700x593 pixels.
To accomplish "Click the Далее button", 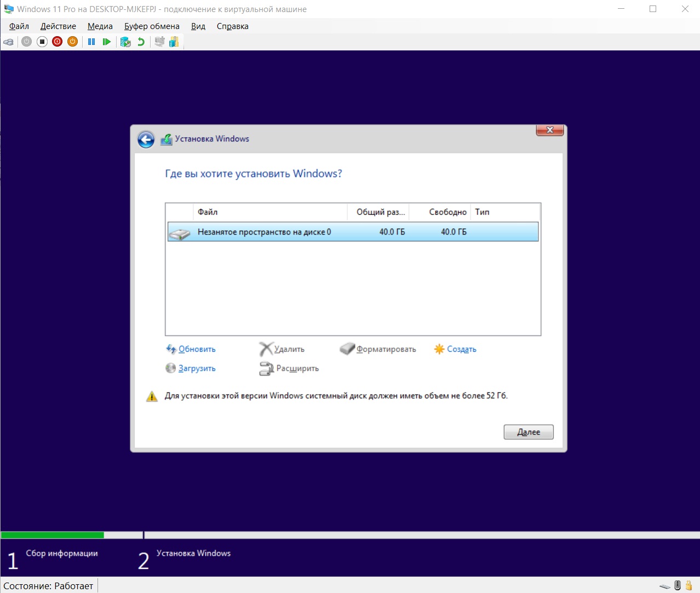I will click(529, 432).
